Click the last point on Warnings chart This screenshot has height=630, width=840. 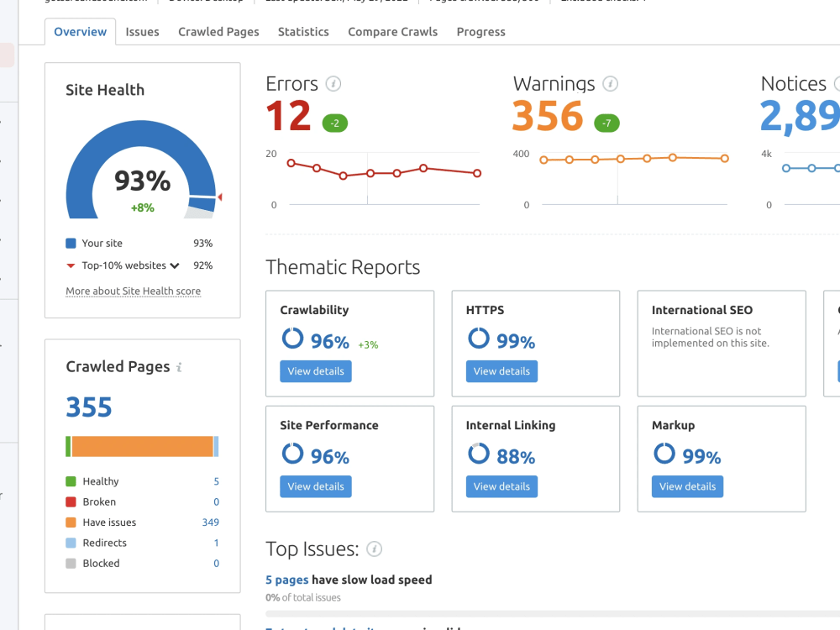pos(725,159)
